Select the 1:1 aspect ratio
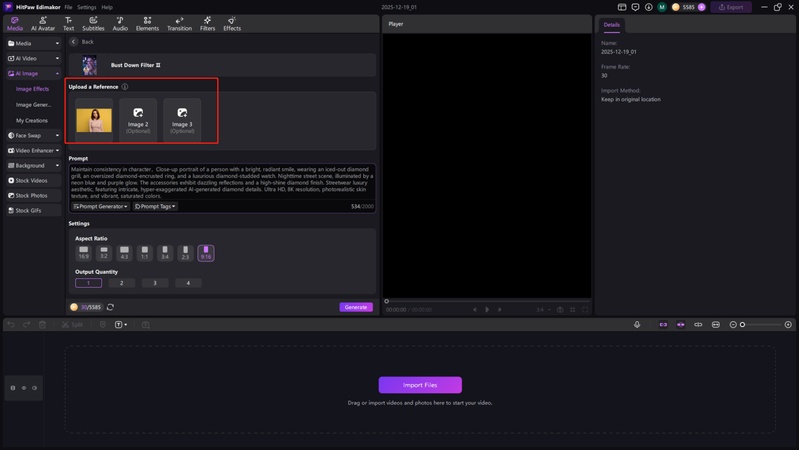 (145, 253)
